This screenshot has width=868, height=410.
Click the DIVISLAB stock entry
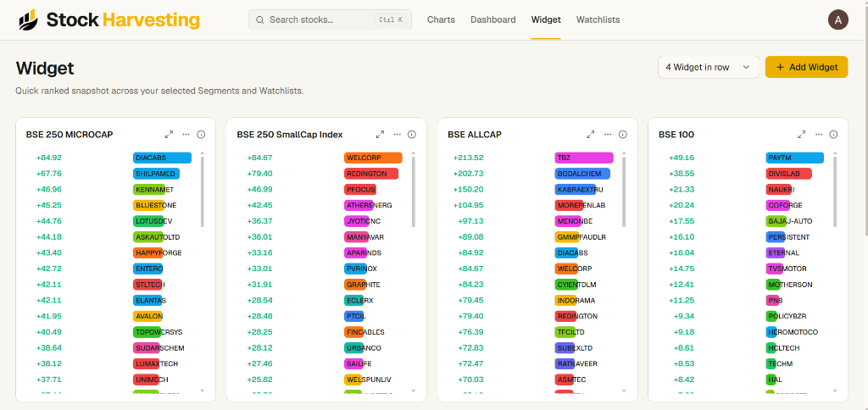click(789, 174)
